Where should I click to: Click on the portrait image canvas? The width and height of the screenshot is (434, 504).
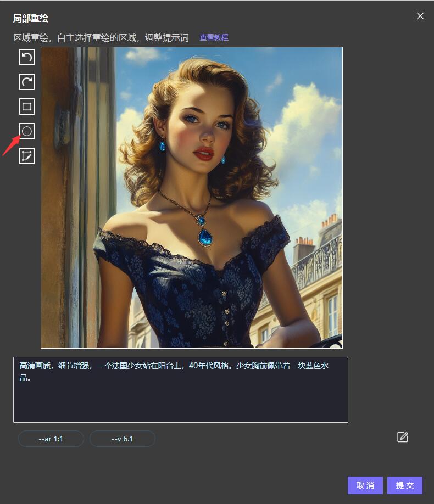coord(192,198)
